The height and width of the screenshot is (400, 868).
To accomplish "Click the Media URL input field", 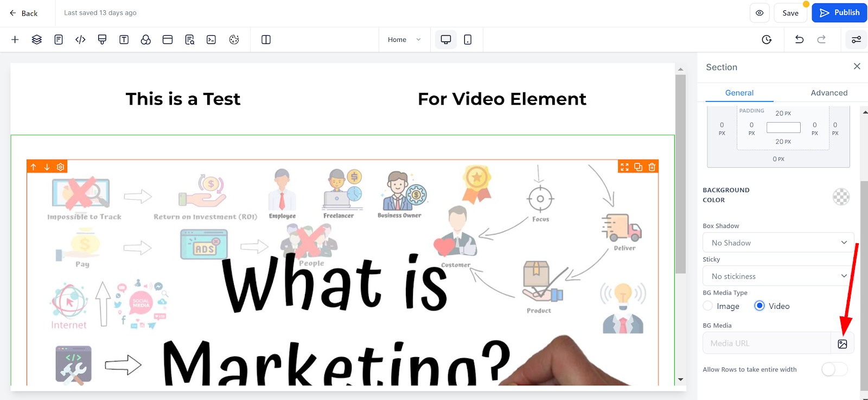I will pos(767,344).
